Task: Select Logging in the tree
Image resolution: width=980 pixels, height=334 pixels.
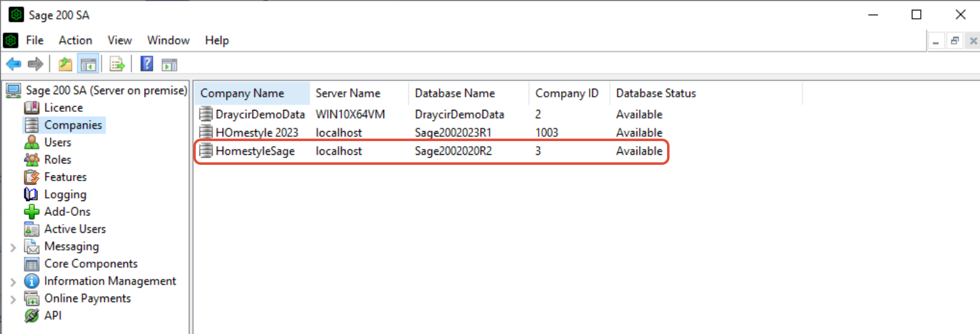Action: 65,195
